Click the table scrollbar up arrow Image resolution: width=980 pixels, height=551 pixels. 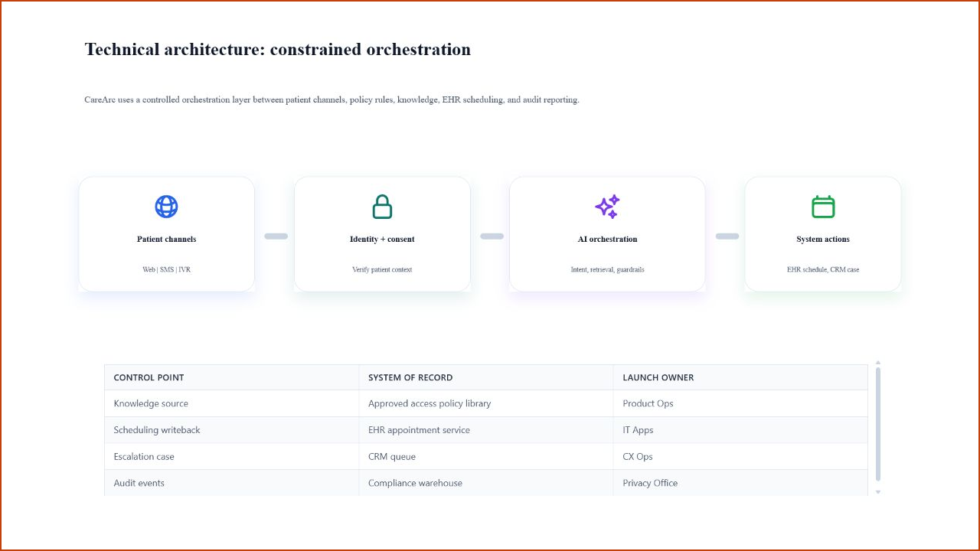pyautogui.click(x=878, y=363)
